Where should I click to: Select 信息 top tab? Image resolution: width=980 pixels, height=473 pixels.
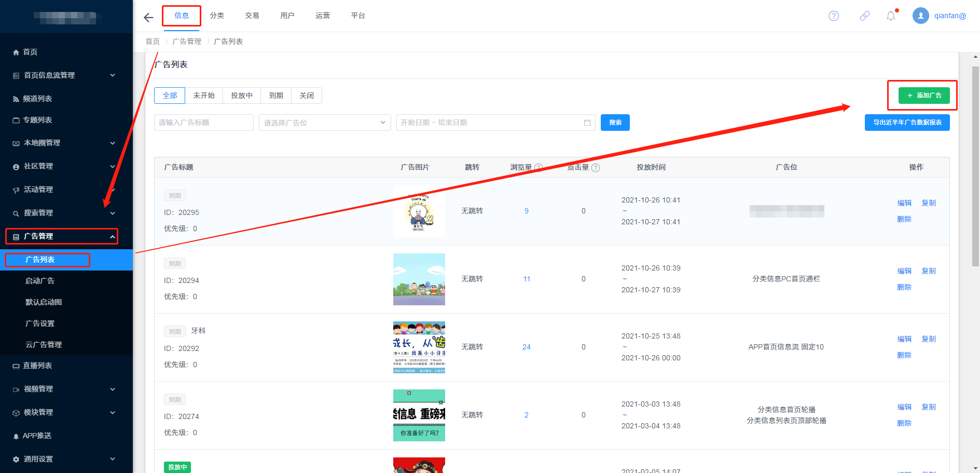coord(182,16)
